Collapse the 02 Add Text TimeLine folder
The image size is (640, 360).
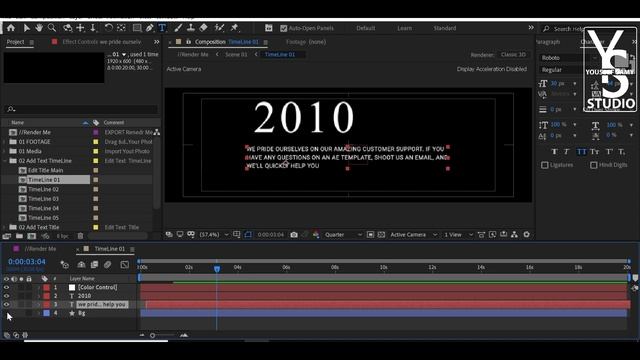pyautogui.click(x=5, y=161)
